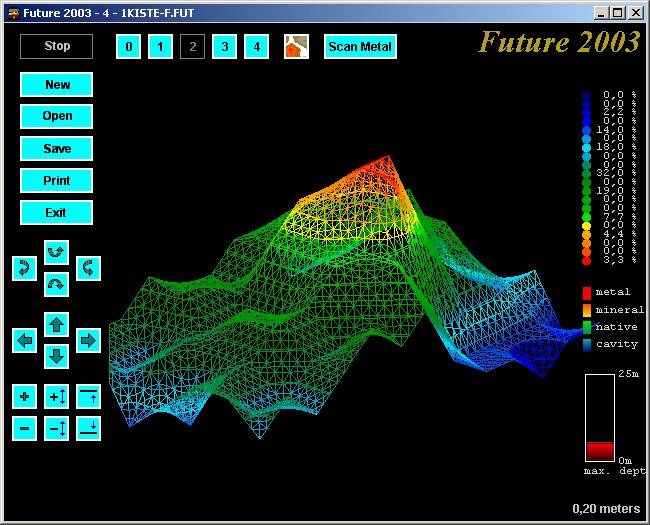
Task: Click the orange mineral legend swatch
Action: [x=587, y=310]
